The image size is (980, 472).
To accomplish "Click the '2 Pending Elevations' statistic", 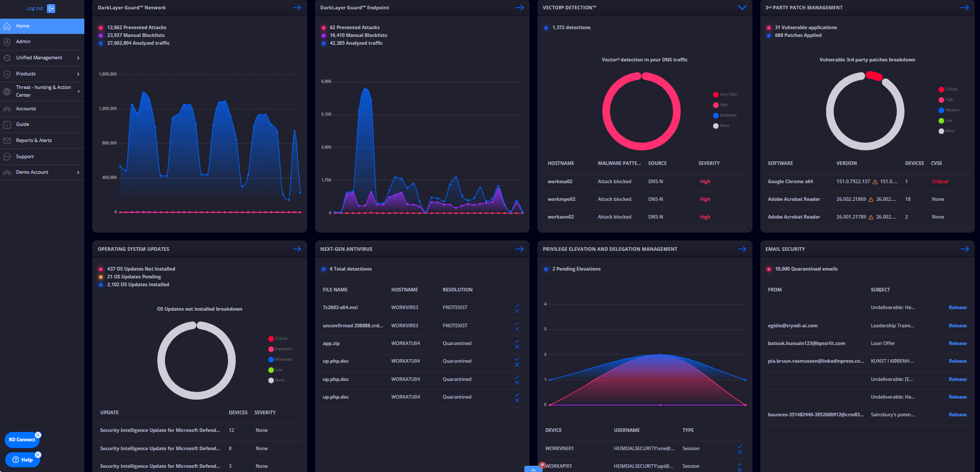I will pyautogui.click(x=576, y=269).
